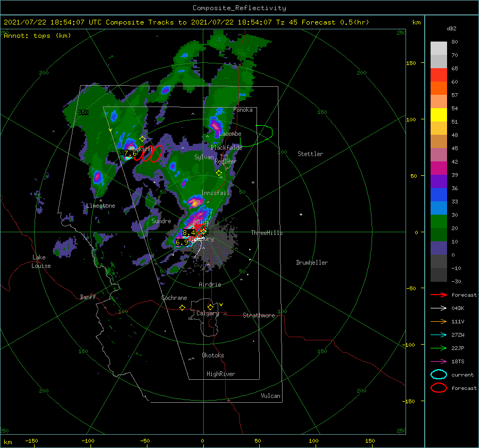Click the RockyMH label
479x448 pixels.
pos(141,149)
